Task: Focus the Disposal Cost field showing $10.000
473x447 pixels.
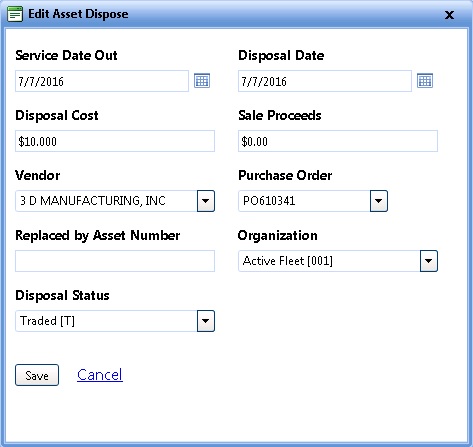Action: pyautogui.click(x=115, y=141)
